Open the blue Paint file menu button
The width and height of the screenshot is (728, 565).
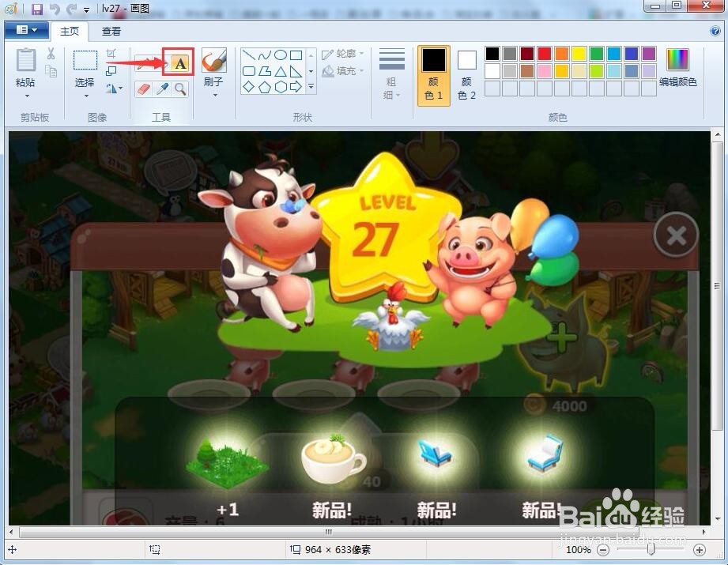(x=27, y=30)
